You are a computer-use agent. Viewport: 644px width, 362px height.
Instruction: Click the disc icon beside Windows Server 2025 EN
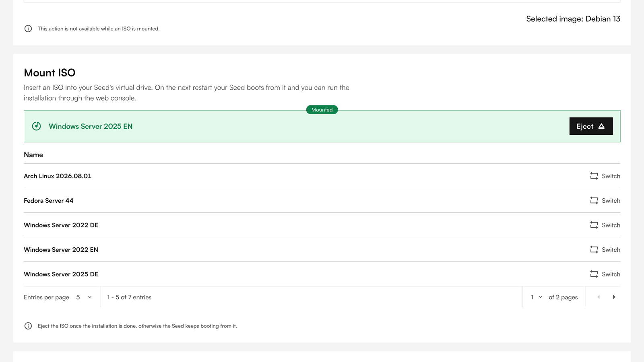pos(36,126)
